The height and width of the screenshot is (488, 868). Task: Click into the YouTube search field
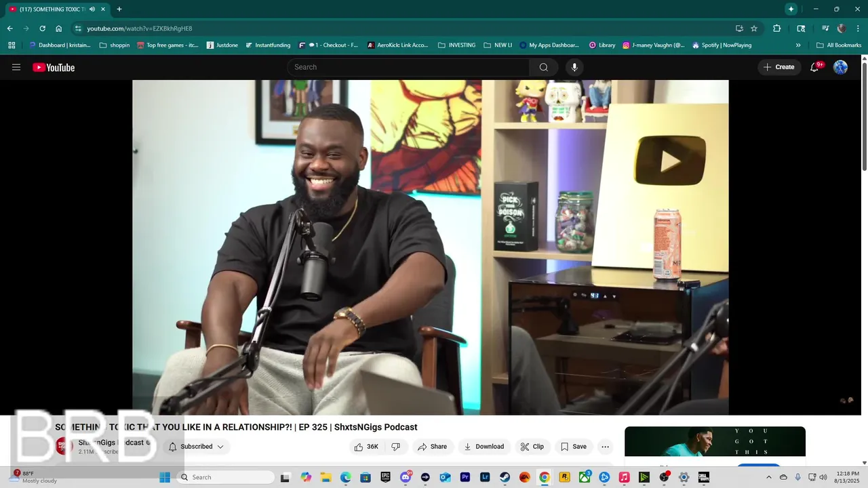(408, 67)
